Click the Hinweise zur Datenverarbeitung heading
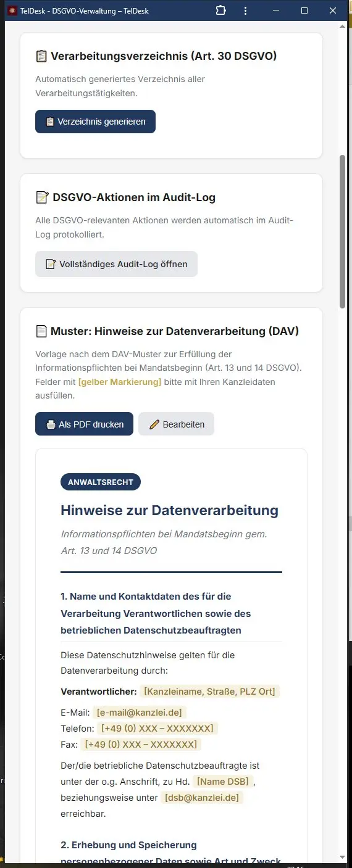352x868 pixels. tap(169, 510)
